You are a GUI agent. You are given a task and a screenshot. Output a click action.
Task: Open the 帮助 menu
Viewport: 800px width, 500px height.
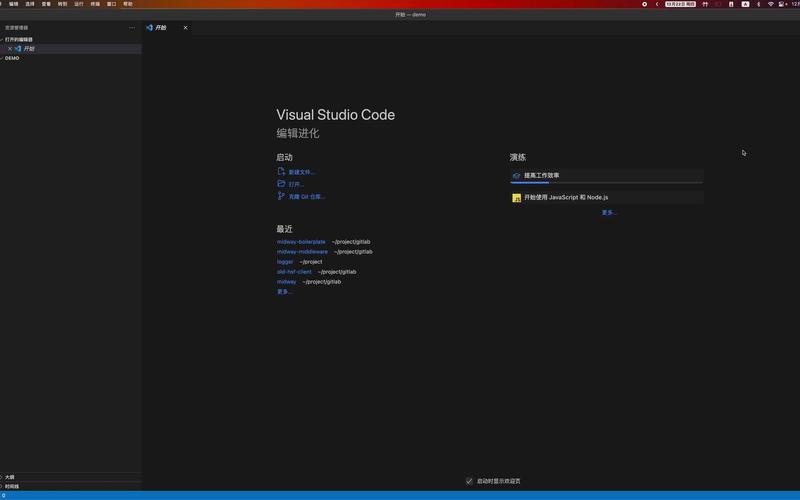(128, 4)
